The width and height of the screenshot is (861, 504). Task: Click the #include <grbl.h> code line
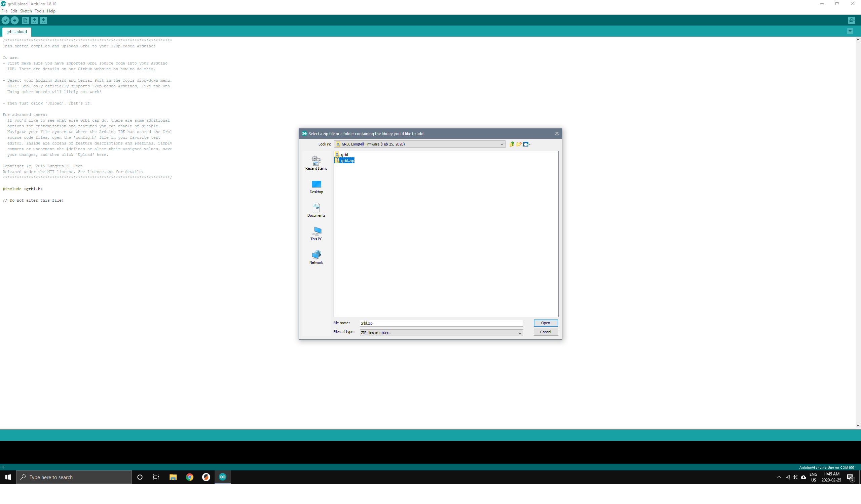pos(23,189)
